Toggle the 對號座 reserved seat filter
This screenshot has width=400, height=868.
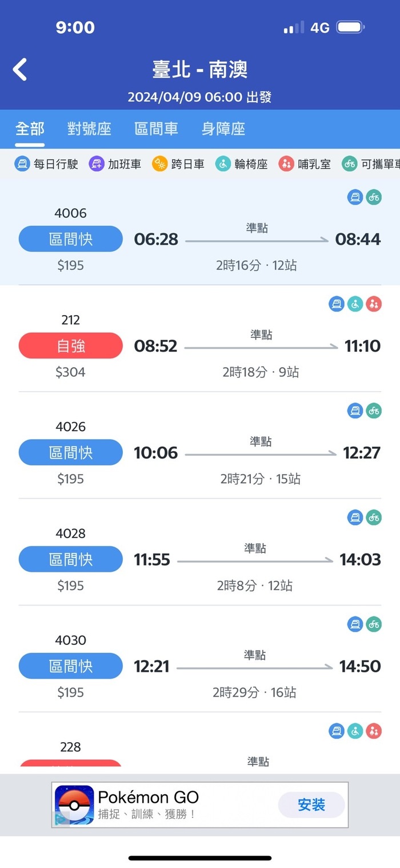tap(89, 129)
